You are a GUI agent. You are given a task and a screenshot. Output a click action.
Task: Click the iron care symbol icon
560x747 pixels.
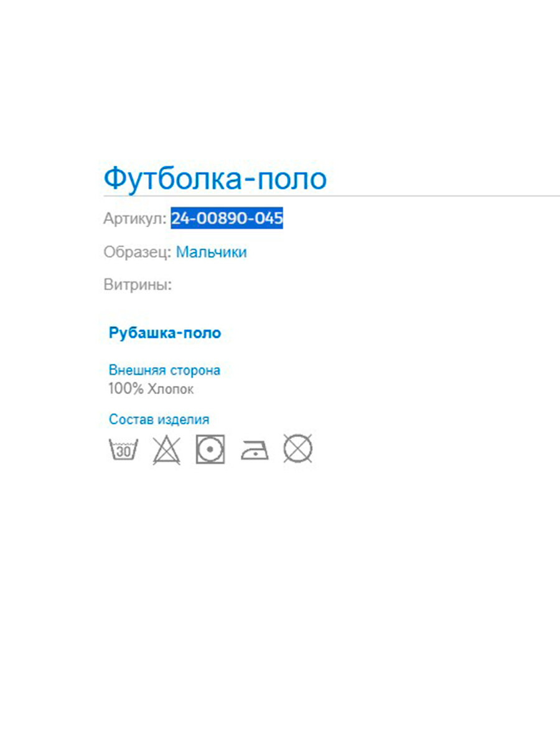click(x=254, y=451)
